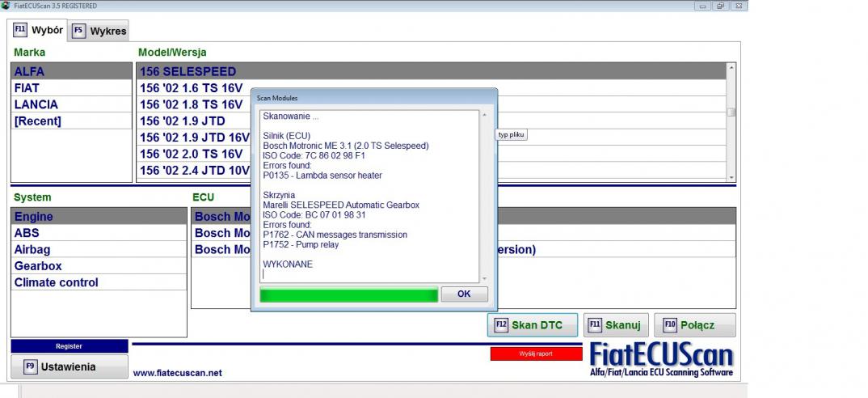Close the FiatECUScan window
Viewport: 868px width, 398px height.
click(x=739, y=6)
